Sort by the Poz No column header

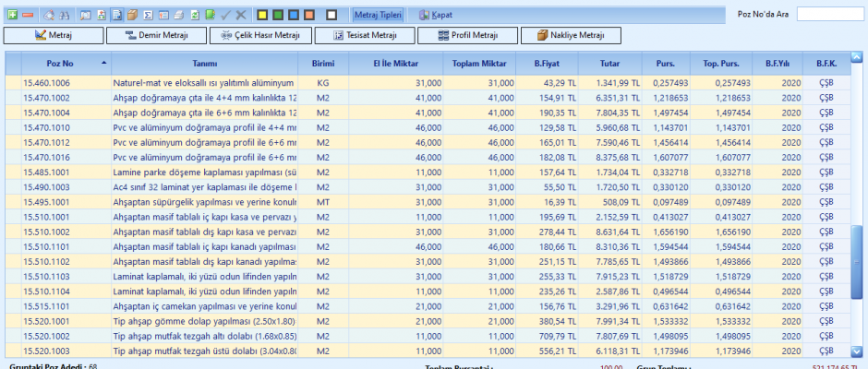[60, 63]
